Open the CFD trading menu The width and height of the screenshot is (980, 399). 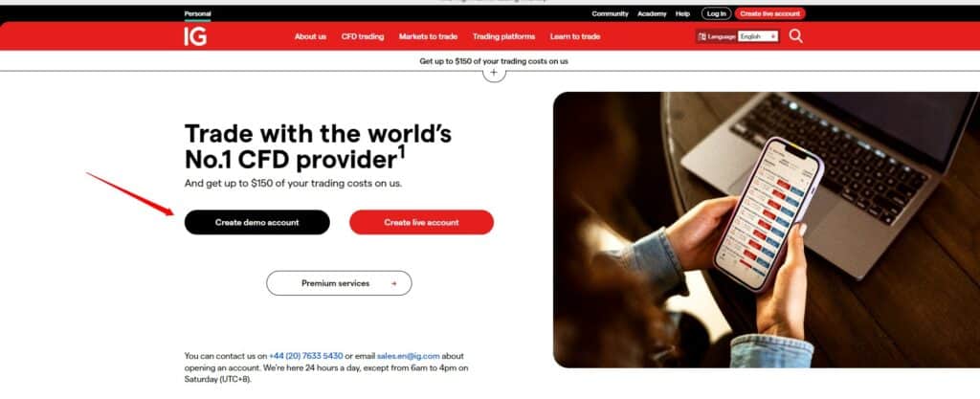point(363,37)
